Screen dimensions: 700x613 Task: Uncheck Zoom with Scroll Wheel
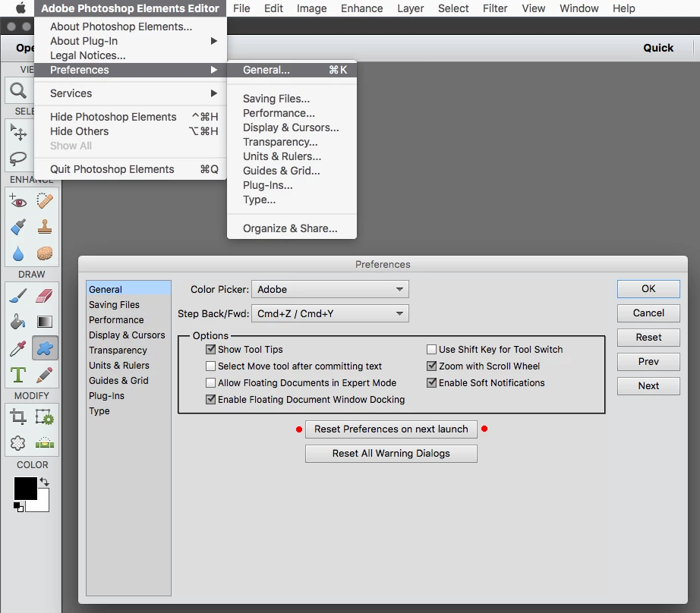[x=432, y=366]
